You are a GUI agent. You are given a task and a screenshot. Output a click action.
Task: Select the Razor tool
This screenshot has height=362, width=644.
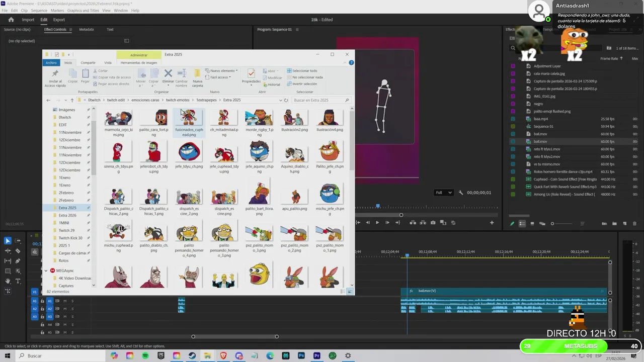[18, 251]
